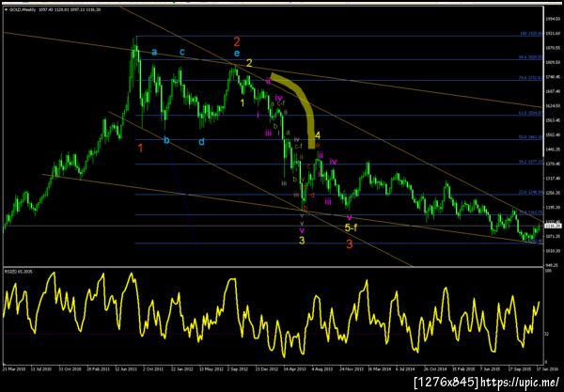
Task: Select the yellow wave label 4
Action: [318, 135]
